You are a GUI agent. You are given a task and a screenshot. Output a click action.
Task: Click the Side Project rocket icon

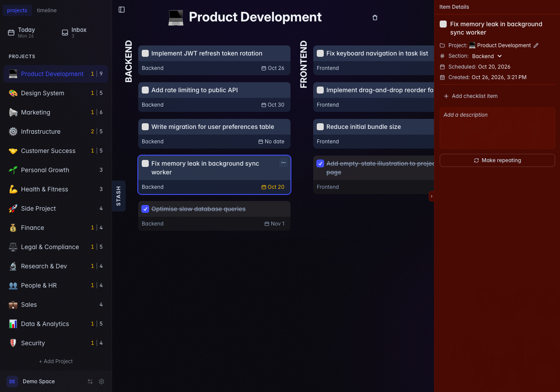click(13, 208)
